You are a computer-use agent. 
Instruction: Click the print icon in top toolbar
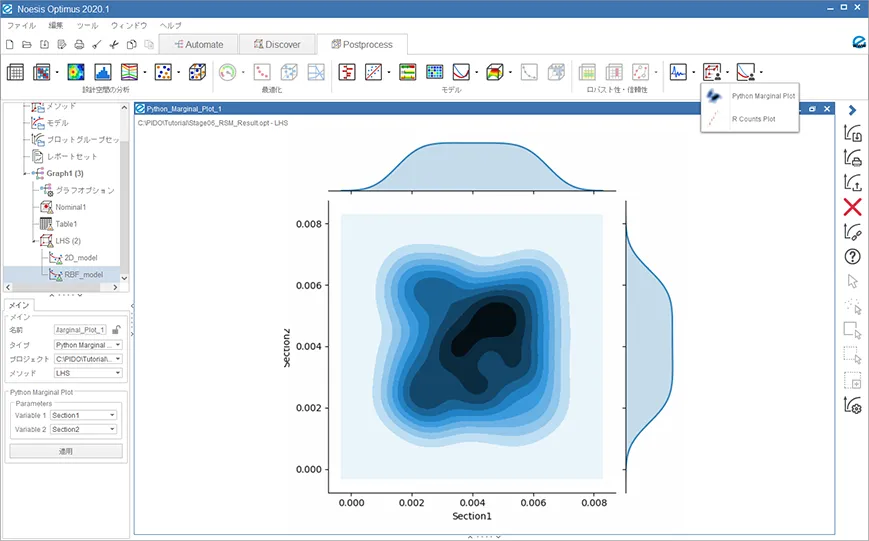[x=79, y=45]
